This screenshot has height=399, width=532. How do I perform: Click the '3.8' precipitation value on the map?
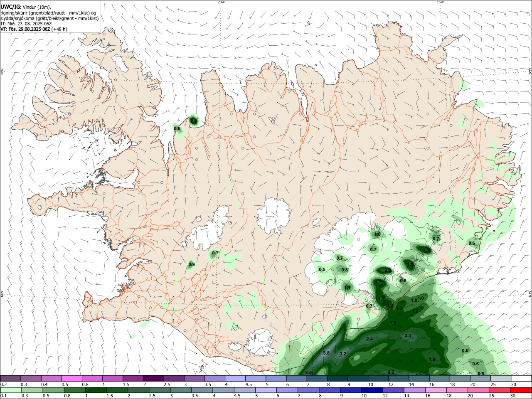pos(326,353)
